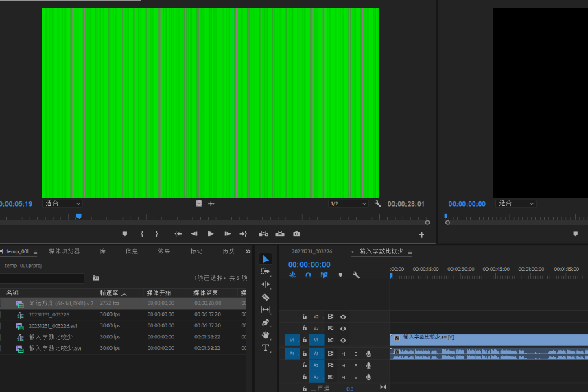588x392 pixels.
Task: Click the Drag Audio Only icon
Action: [211, 204]
